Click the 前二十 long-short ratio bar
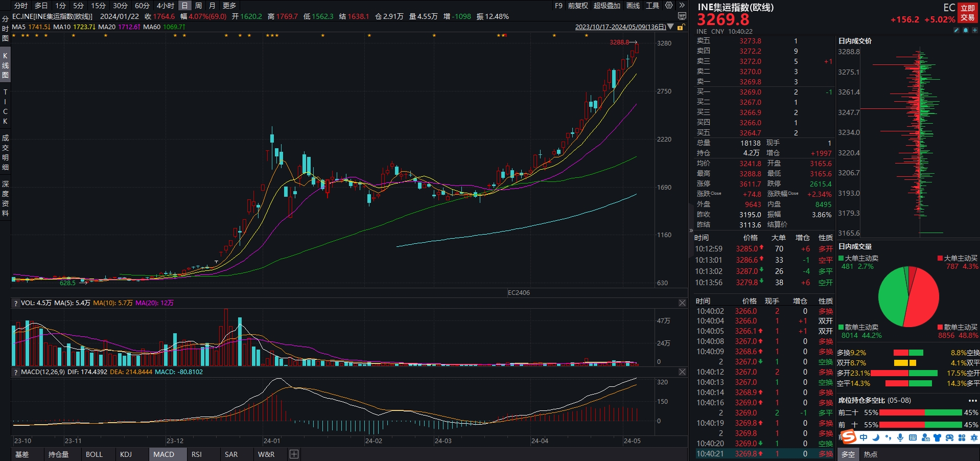 coord(920,412)
